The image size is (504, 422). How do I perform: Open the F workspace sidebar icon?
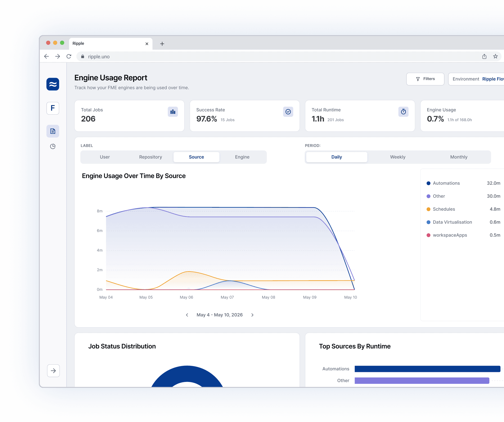click(53, 108)
